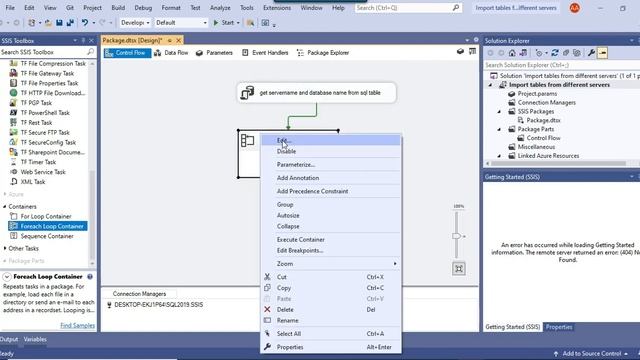Click Solution Explorer refresh icon
Viewport: 640px width, 360px height.
(555, 53)
